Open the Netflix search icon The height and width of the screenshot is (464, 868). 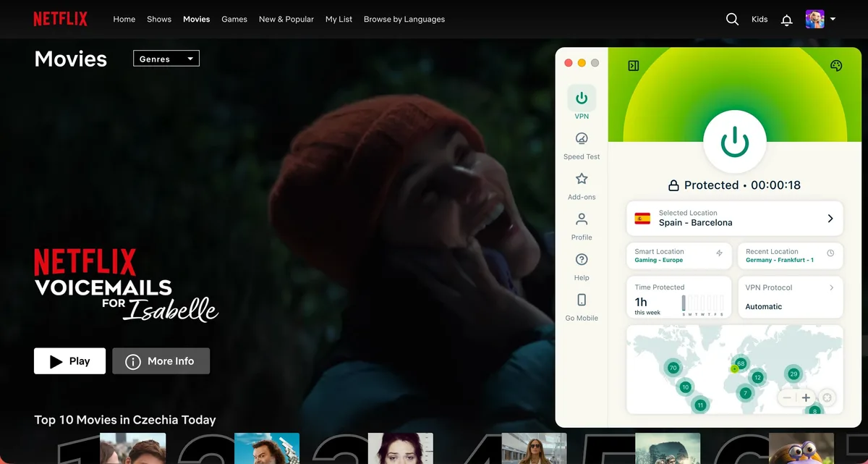(732, 20)
